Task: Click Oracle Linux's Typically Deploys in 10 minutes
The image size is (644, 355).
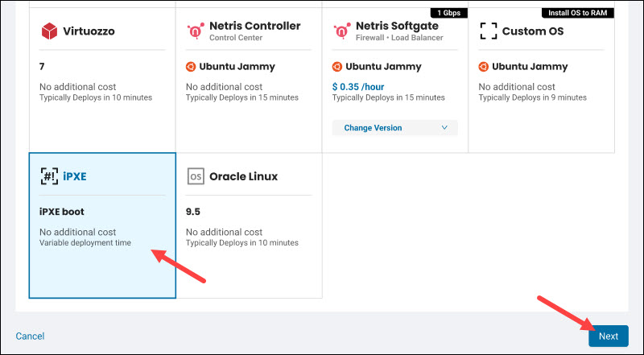Action: coord(242,243)
